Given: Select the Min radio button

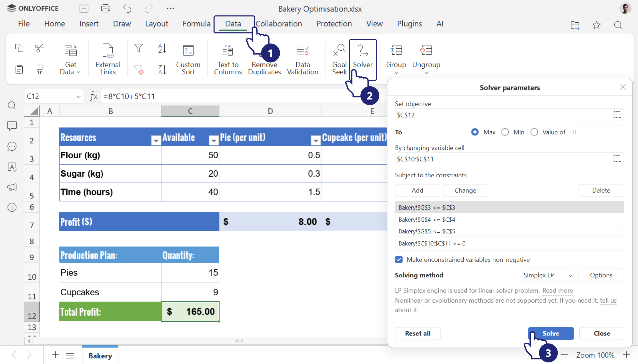Looking at the screenshot, I should tap(505, 132).
